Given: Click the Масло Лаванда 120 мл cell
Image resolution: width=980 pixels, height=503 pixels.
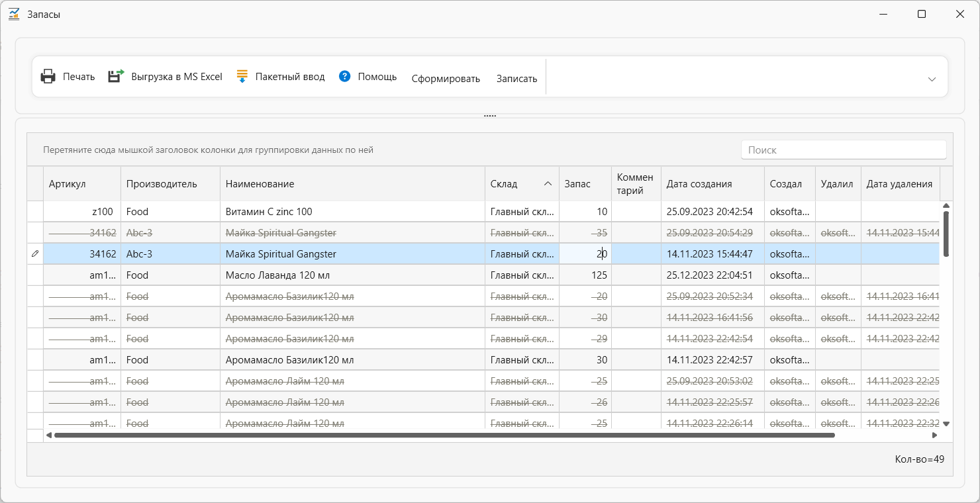Looking at the screenshot, I should coord(352,275).
